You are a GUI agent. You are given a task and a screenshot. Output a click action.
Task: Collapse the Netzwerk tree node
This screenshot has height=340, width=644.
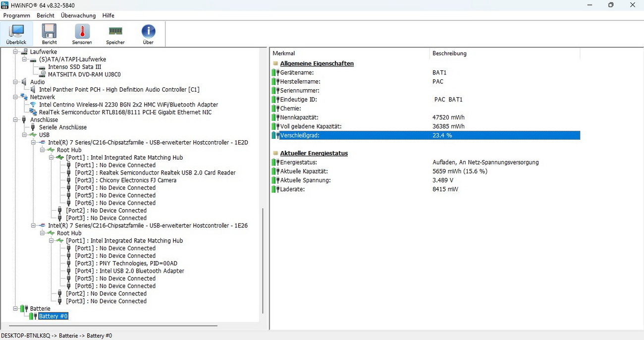[15, 97]
